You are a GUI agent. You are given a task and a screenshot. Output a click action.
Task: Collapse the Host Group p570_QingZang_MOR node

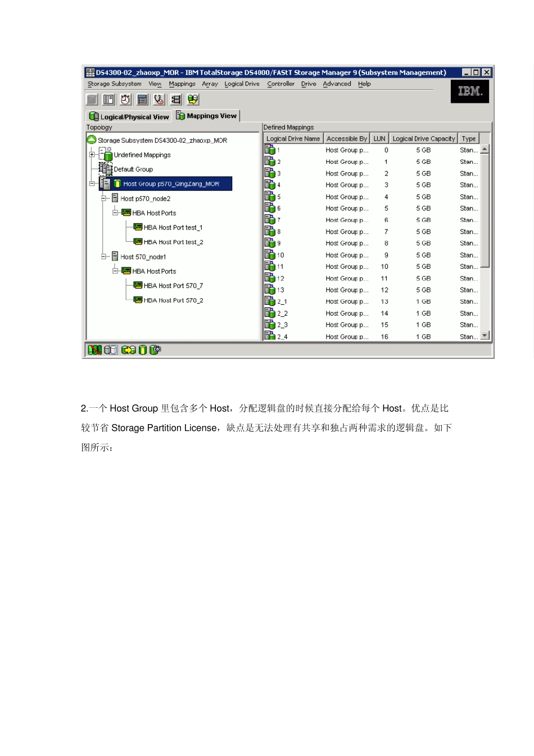(x=92, y=183)
